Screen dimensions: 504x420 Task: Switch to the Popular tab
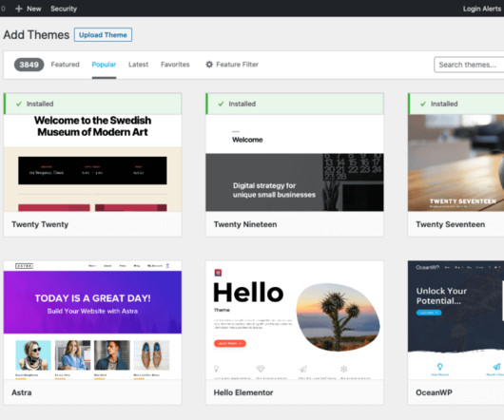(x=104, y=65)
